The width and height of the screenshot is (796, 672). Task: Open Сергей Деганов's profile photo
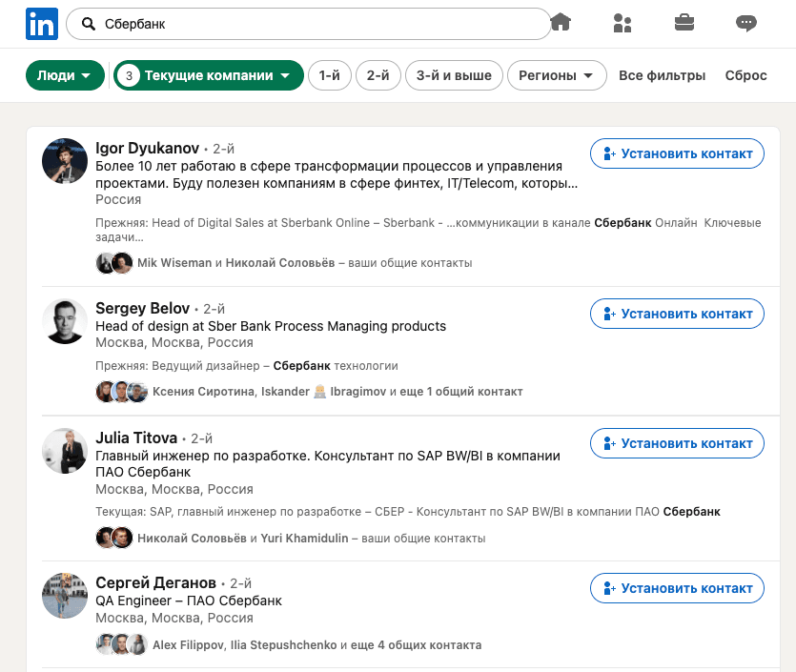pos(65,596)
